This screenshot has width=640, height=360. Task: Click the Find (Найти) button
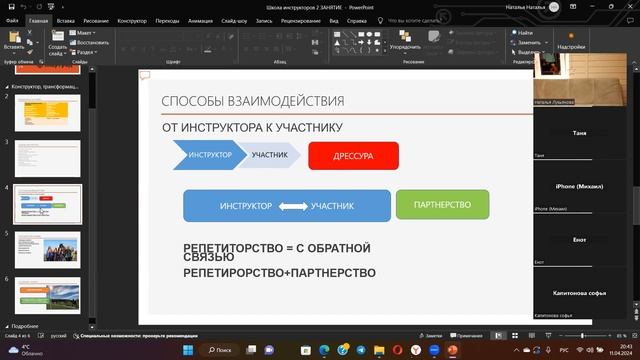click(x=522, y=33)
